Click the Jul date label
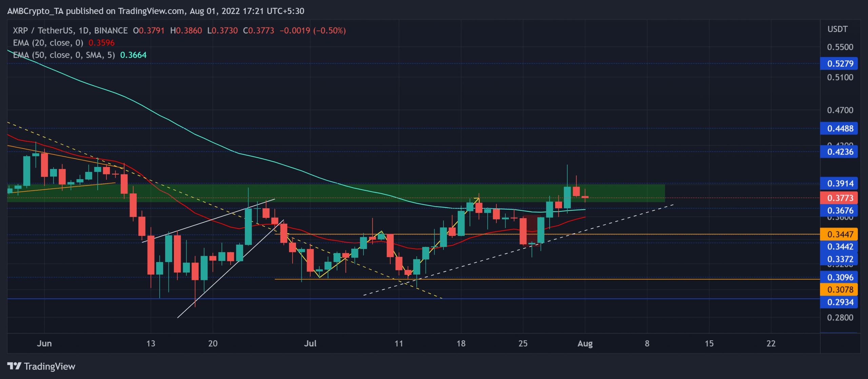 tap(310, 343)
